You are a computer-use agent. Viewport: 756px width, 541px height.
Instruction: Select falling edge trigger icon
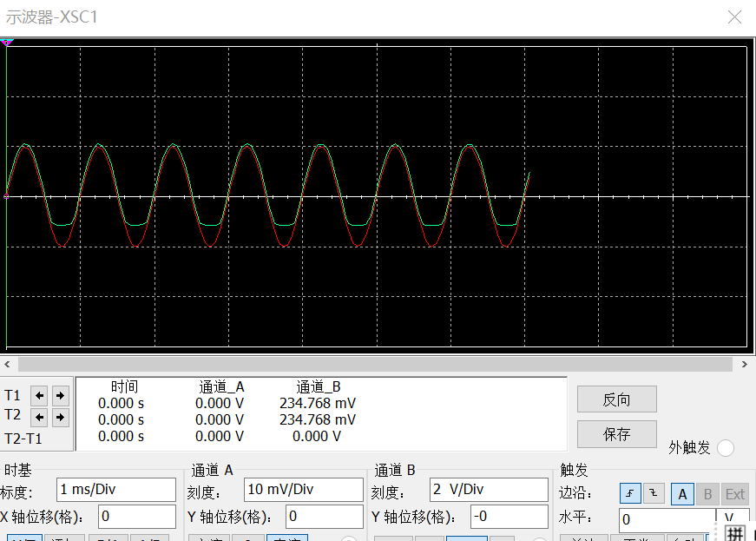coord(654,493)
